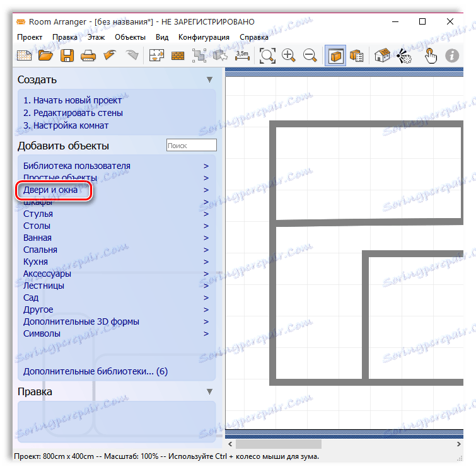This screenshot has height=474, width=476.
Task: Open the Стулья category
Action: point(38,214)
